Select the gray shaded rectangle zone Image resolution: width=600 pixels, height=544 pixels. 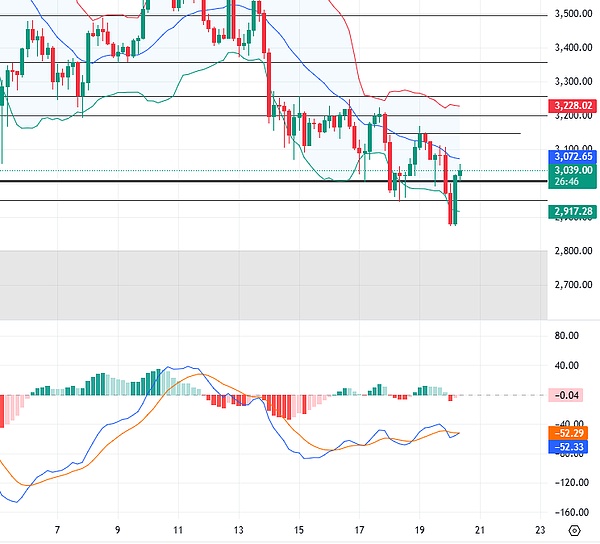[x=270, y=284]
